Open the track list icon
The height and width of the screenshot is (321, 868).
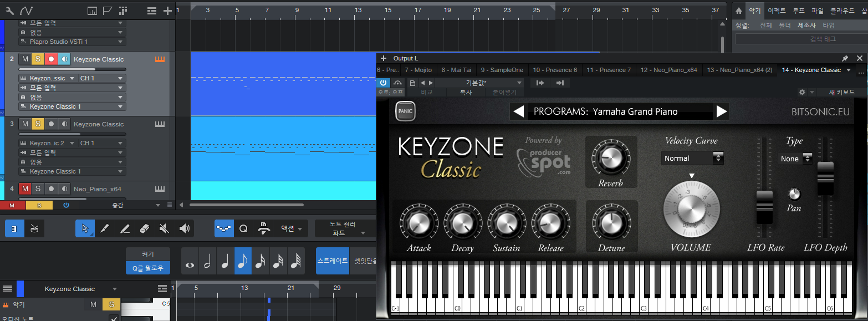pos(152,11)
